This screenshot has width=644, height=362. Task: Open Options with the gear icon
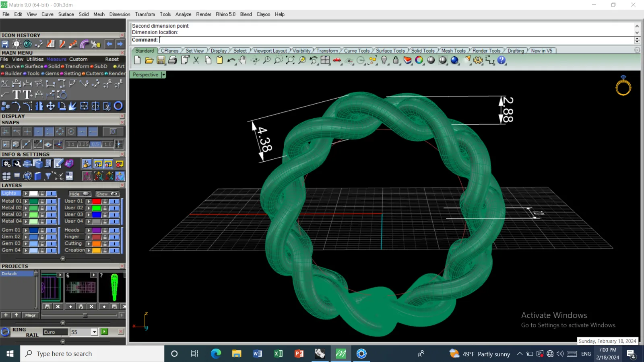[478, 60]
